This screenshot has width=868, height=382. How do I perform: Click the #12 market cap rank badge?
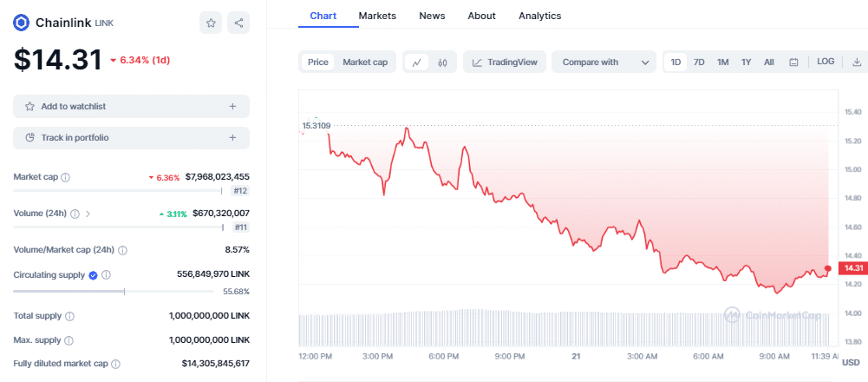239,191
